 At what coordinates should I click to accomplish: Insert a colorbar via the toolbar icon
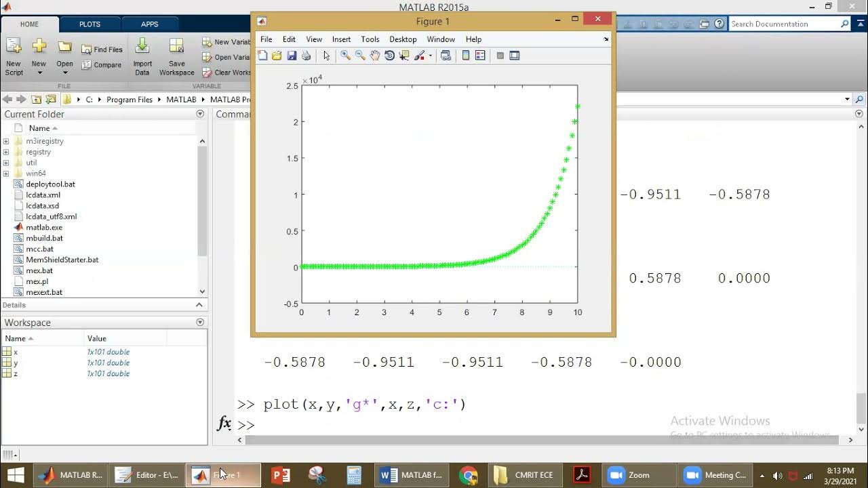click(x=466, y=56)
